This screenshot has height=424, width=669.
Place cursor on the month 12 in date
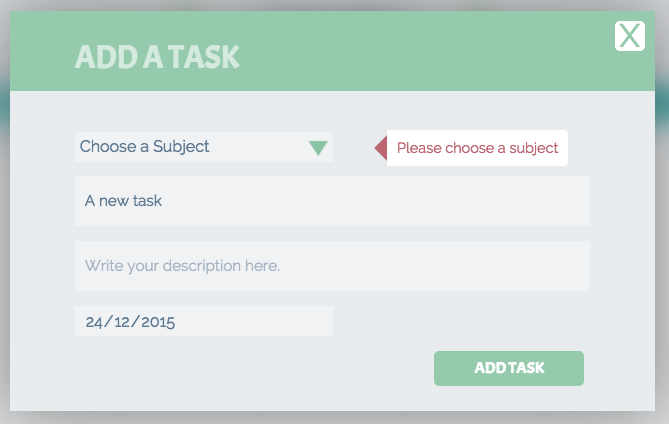click(122, 322)
